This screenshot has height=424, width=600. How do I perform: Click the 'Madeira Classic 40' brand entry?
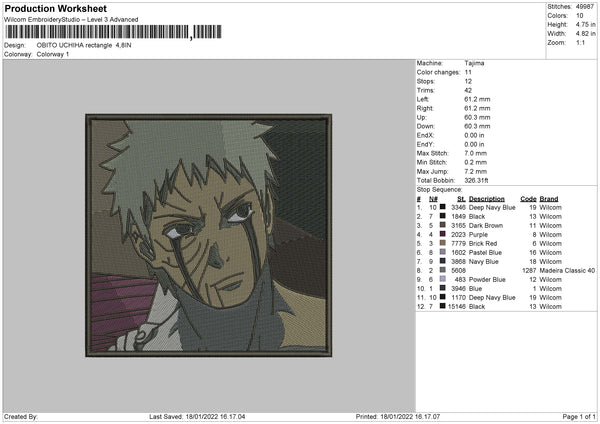567,271
